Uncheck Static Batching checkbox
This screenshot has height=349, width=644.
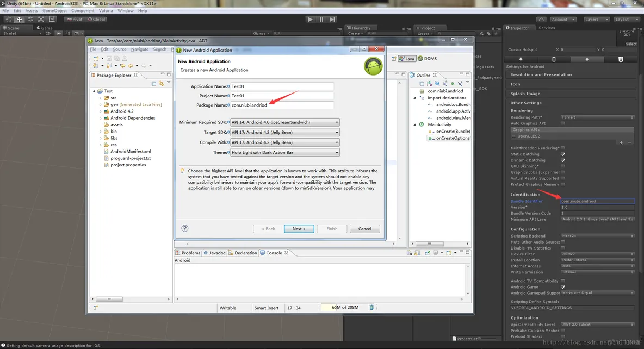[562, 154]
